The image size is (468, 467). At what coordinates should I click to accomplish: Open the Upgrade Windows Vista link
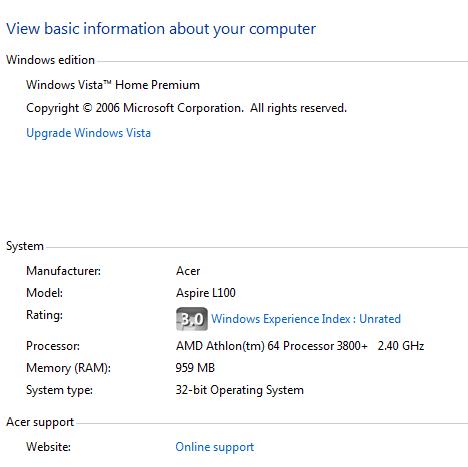click(x=88, y=133)
